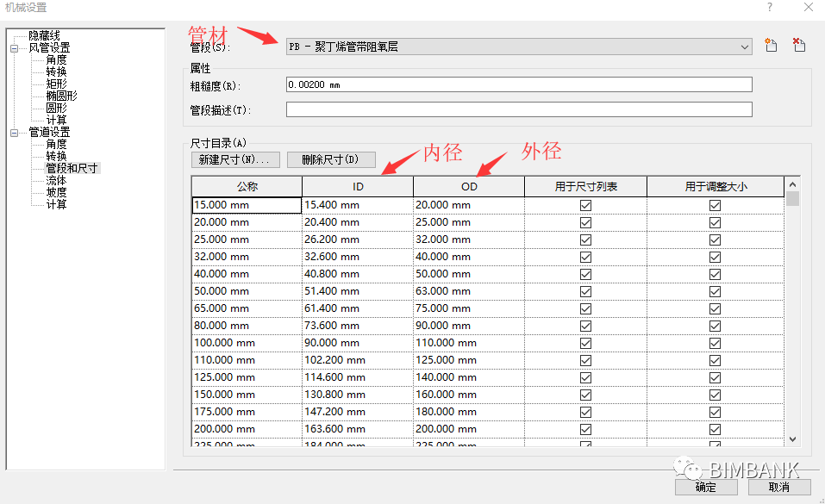Click ID cell 32.600 mm
This screenshot has width=825, height=504.
[358, 257]
